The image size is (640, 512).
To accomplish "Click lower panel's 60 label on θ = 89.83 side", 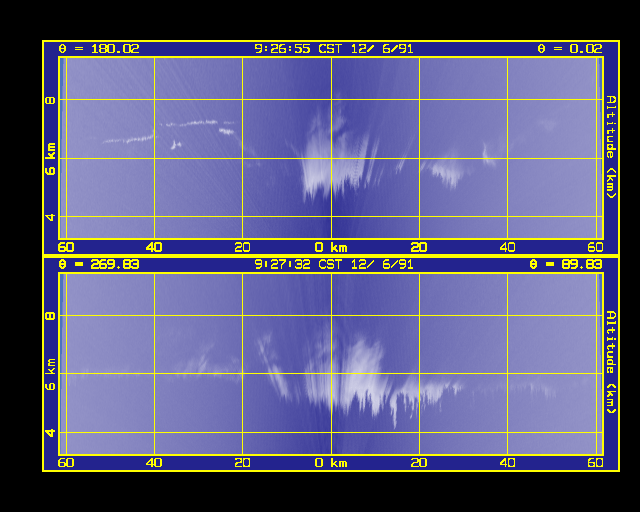I will (x=596, y=463).
